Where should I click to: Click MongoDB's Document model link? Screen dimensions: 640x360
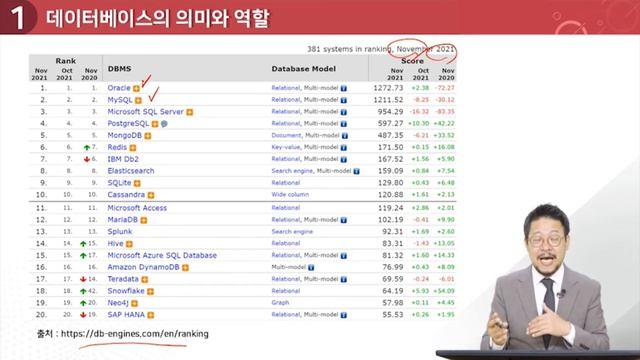(x=287, y=135)
